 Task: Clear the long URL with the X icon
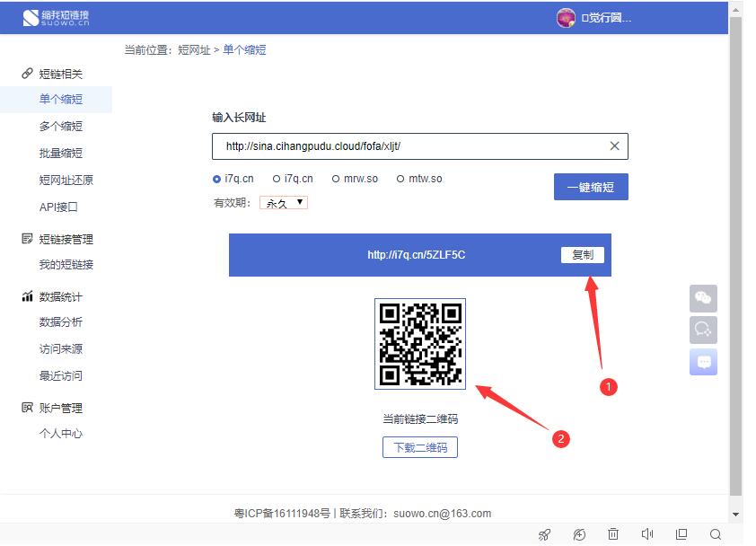pyautogui.click(x=614, y=146)
